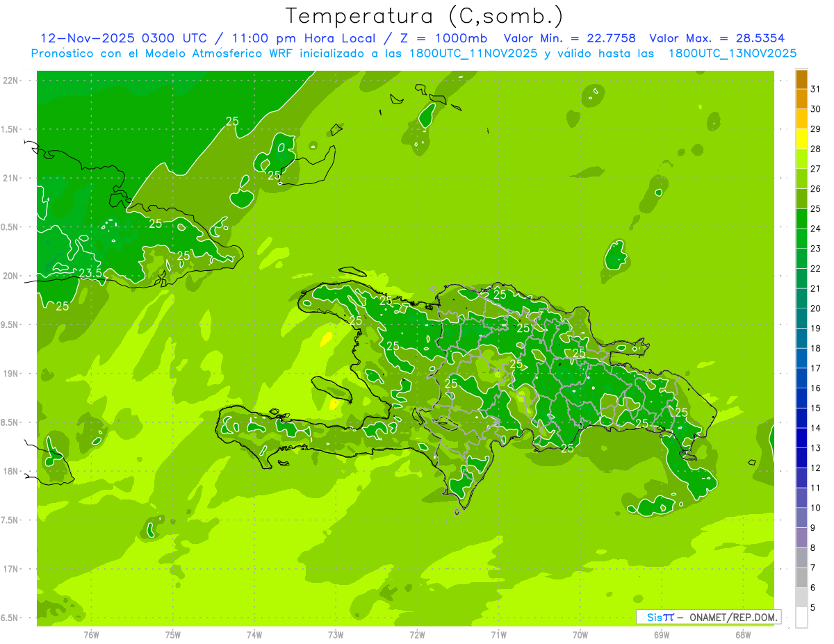
Task: Click 'Modelo Atmosferico WRF' in the subtitle
Action: (226, 53)
